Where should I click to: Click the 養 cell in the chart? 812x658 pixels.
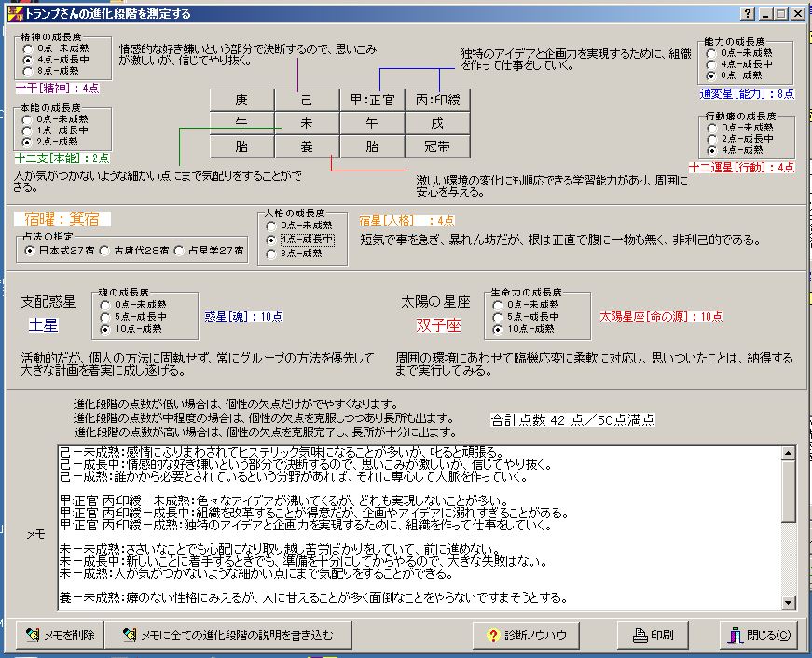(x=307, y=146)
